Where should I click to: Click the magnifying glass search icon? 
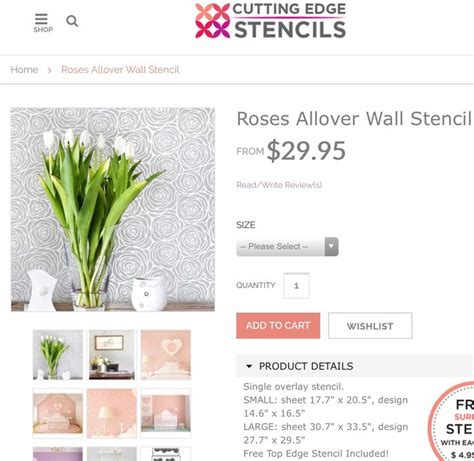(72, 21)
